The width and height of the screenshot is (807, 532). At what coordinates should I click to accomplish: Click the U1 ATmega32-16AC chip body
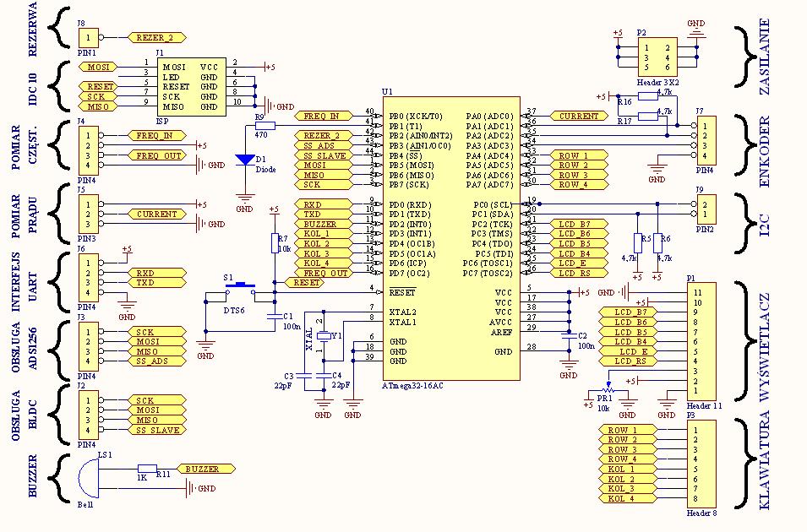(451, 238)
